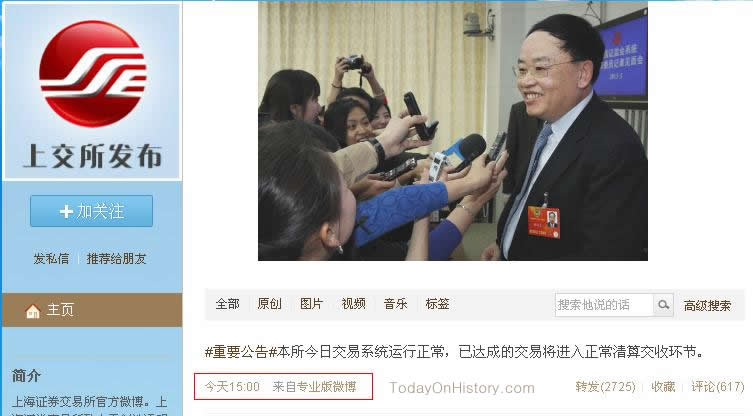Open comments via 评论(617)
This screenshot has height=416, width=753.
tap(717, 387)
